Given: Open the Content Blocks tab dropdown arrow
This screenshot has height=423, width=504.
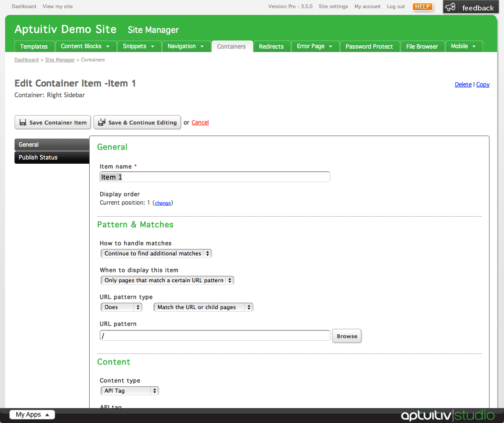Looking at the screenshot, I should 108,46.
